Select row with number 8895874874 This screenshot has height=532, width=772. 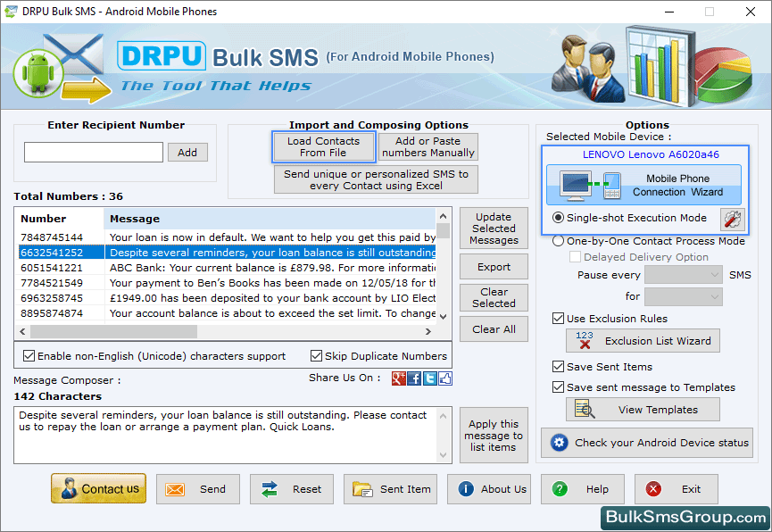227,314
